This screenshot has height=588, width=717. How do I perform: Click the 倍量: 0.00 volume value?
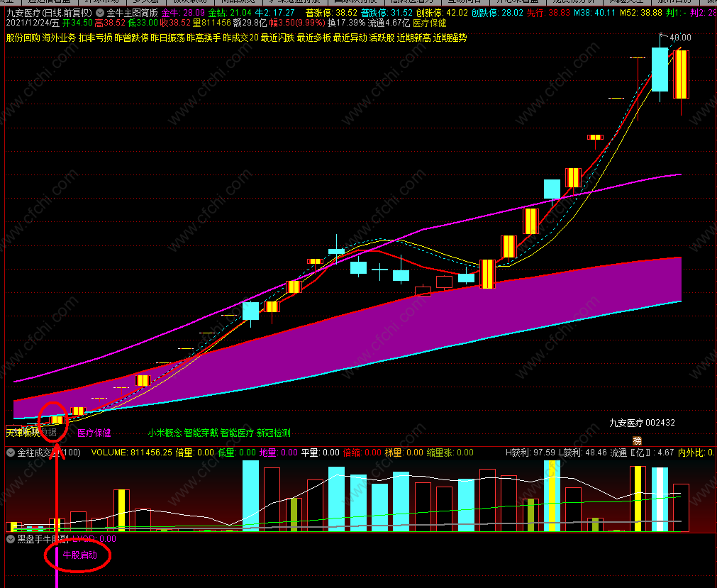coord(195,453)
